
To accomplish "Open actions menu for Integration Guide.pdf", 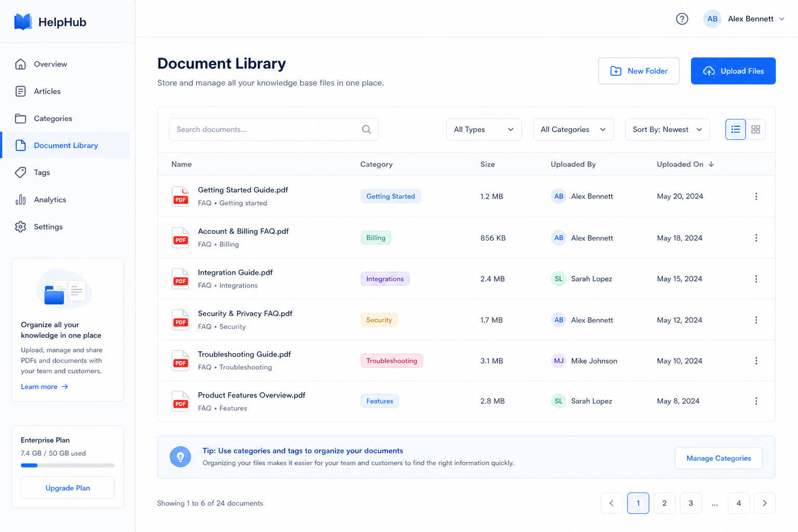I will coord(756,279).
